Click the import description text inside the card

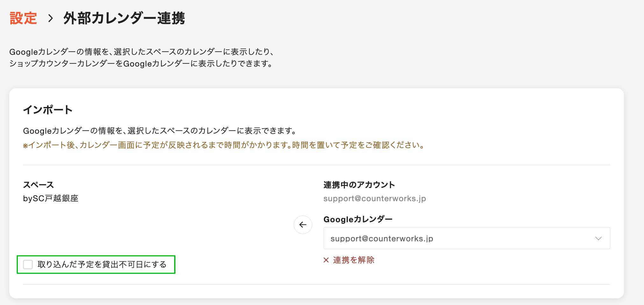coord(160,131)
